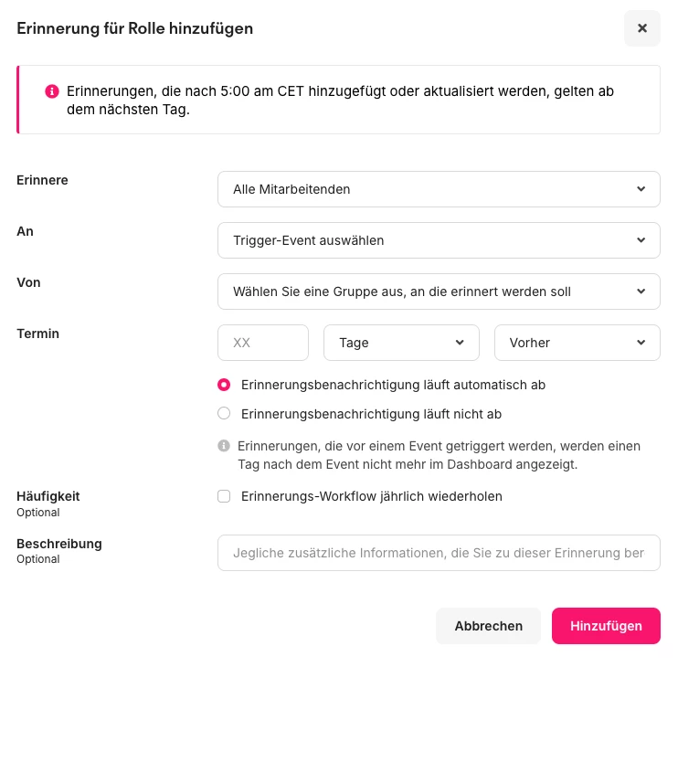The image size is (678, 784).
Task: Click chevron icon of the Tage selector
Action: point(460,343)
